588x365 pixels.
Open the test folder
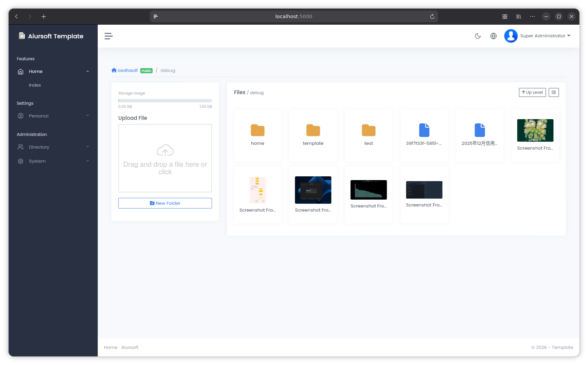[368, 135]
